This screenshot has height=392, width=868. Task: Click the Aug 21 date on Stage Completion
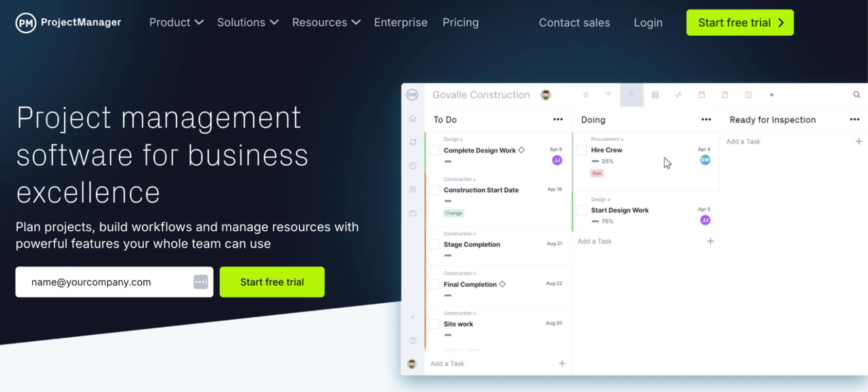point(554,244)
